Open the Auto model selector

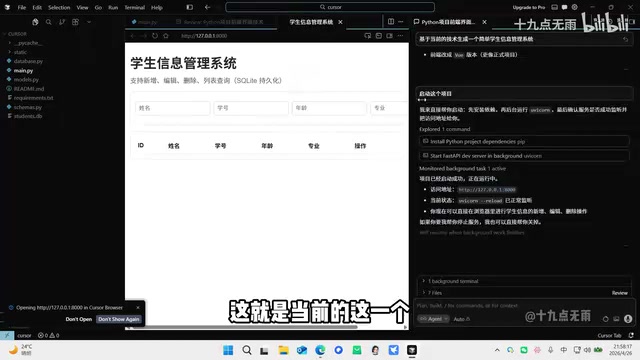pyautogui.click(x=462, y=319)
